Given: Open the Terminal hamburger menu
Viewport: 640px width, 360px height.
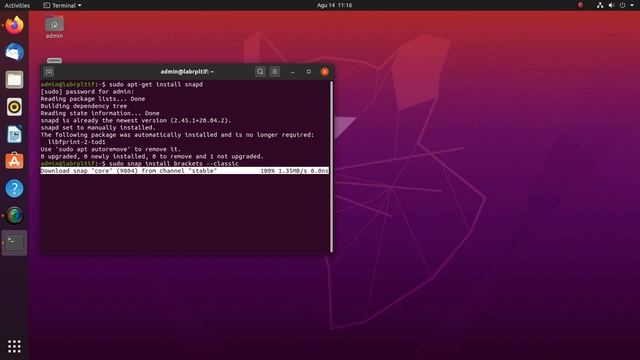Looking at the screenshot, I should pyautogui.click(x=275, y=72).
